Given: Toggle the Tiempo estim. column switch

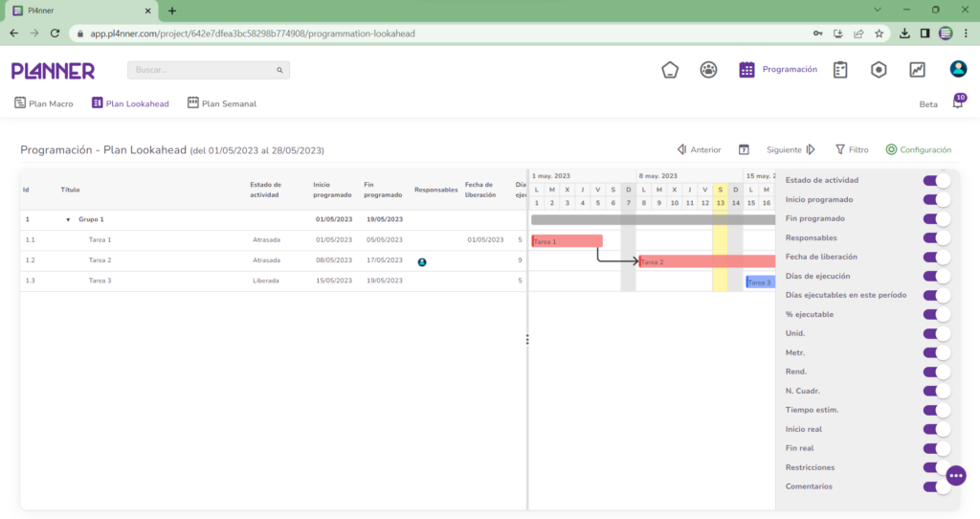Looking at the screenshot, I should pos(936,410).
